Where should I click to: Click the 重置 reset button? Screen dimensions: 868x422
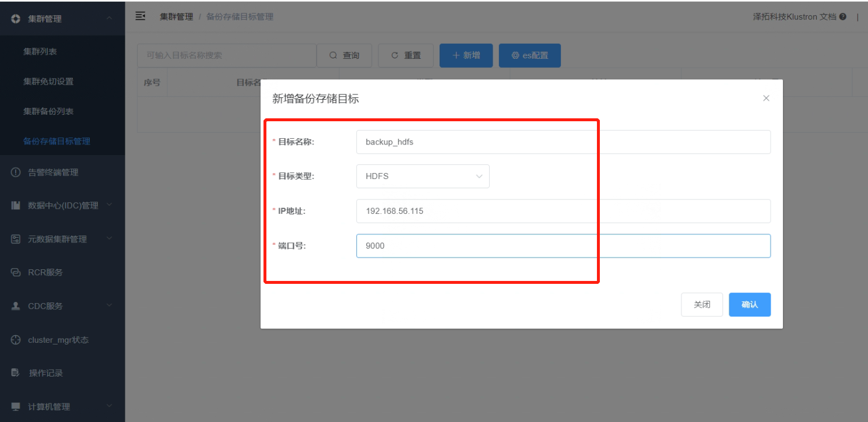406,55
